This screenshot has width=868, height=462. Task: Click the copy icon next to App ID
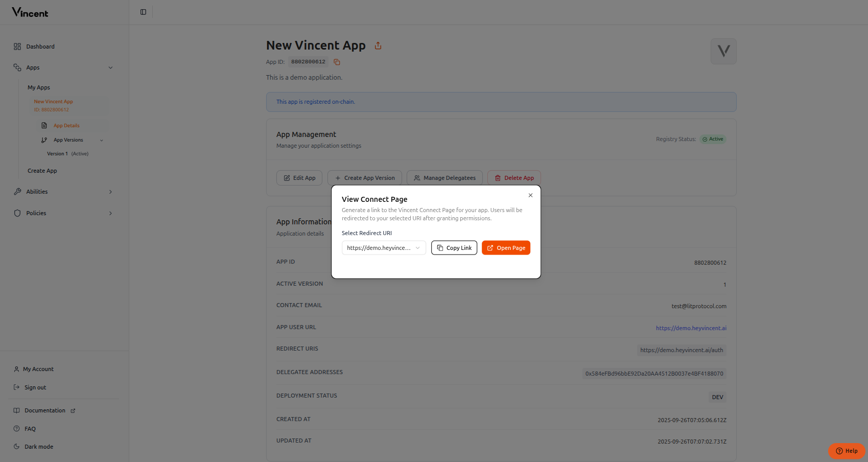337,62
